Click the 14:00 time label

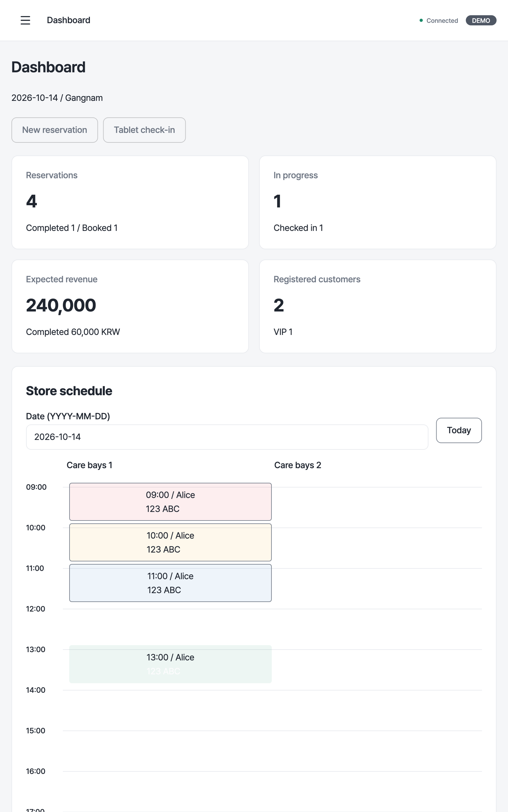point(36,690)
